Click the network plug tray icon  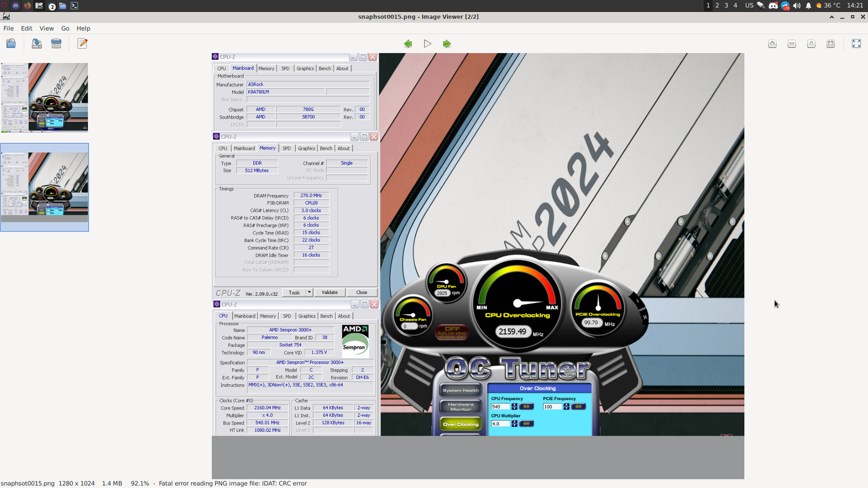(761, 5)
